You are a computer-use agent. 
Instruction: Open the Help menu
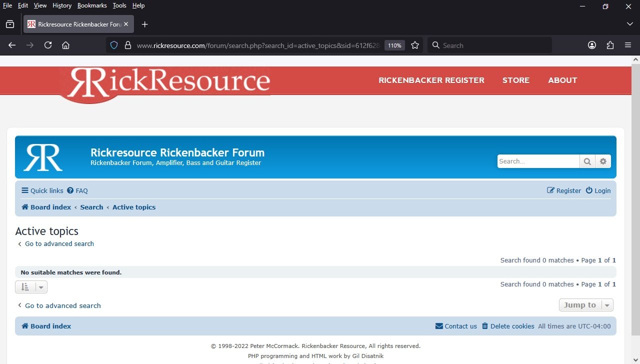(x=138, y=5)
